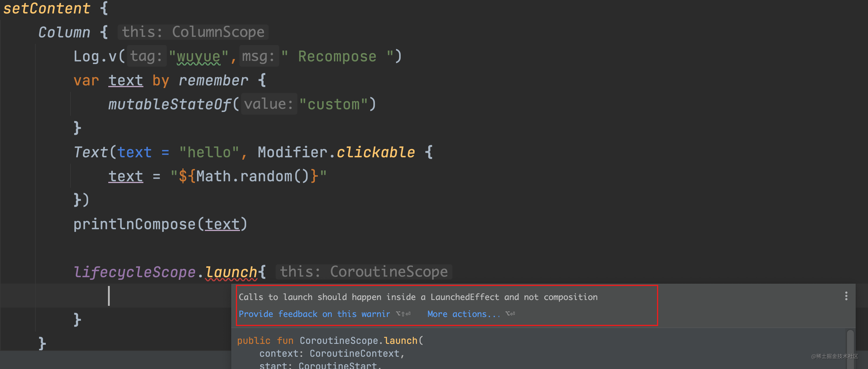
Task: Click 'Math.random()' expression
Action: [252, 176]
